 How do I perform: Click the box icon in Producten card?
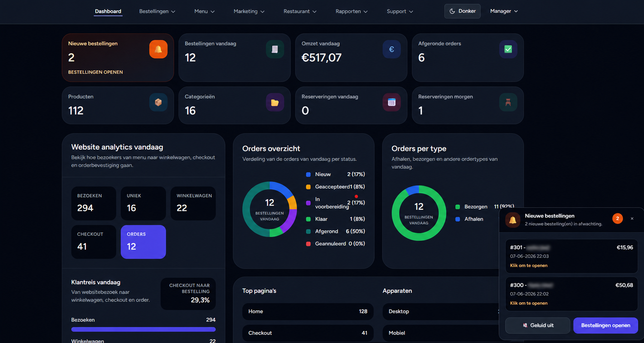click(158, 102)
